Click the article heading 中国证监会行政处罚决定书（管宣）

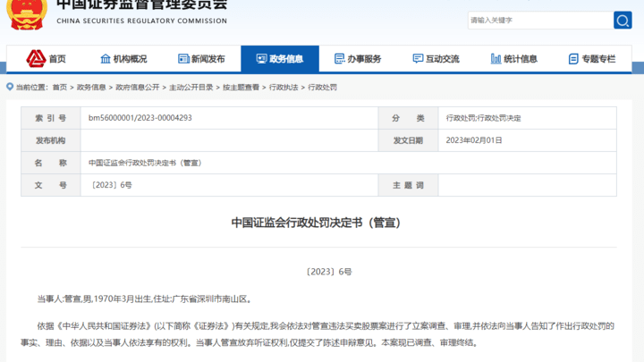click(316, 223)
